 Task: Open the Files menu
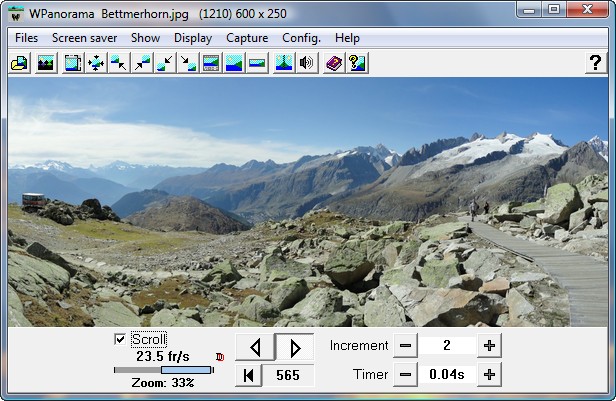27,38
